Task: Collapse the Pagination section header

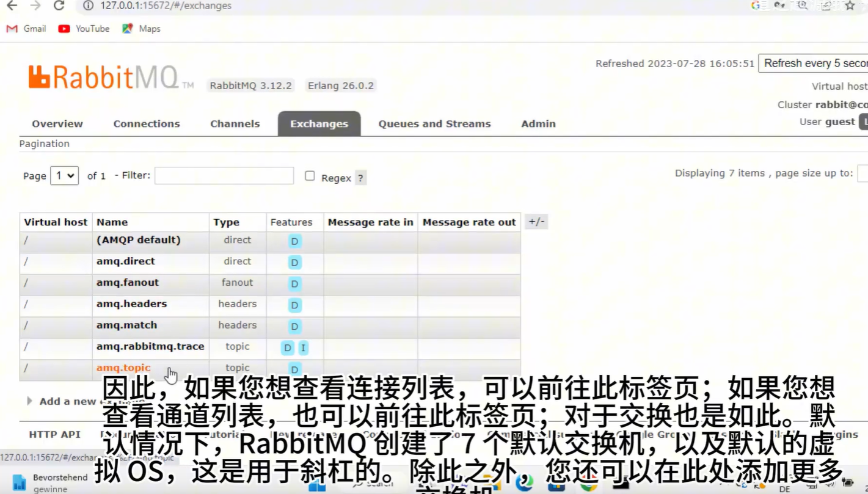Action: (44, 143)
